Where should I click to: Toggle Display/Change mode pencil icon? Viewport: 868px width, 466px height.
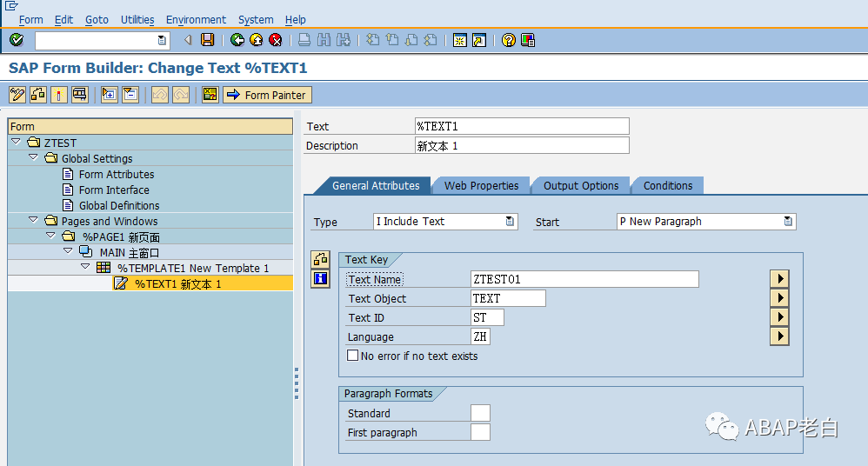17,95
